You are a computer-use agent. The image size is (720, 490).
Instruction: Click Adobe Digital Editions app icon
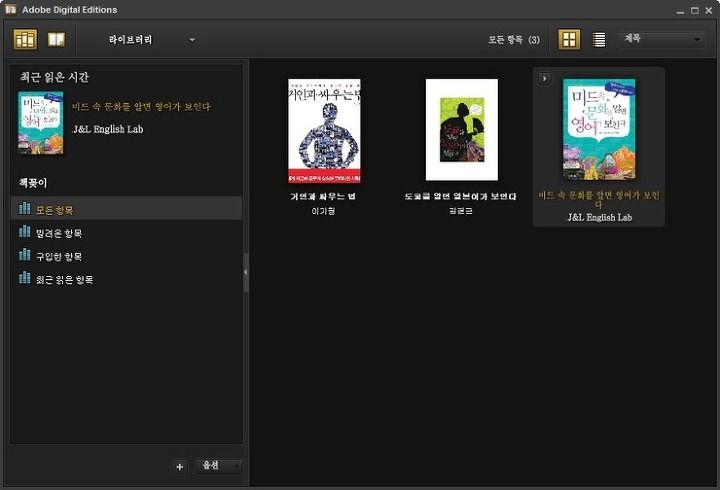11,9
